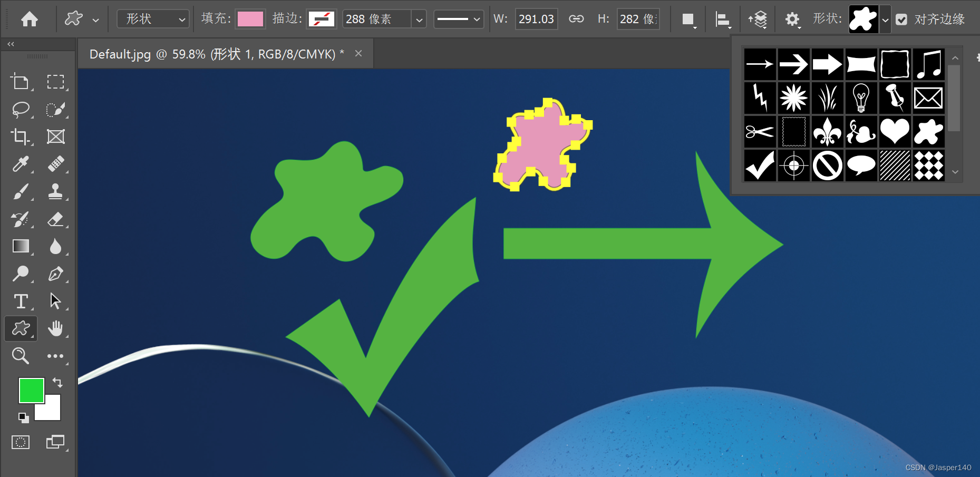Image resolution: width=980 pixels, height=477 pixels.
Task: Select the Gradient tool
Action: click(21, 246)
